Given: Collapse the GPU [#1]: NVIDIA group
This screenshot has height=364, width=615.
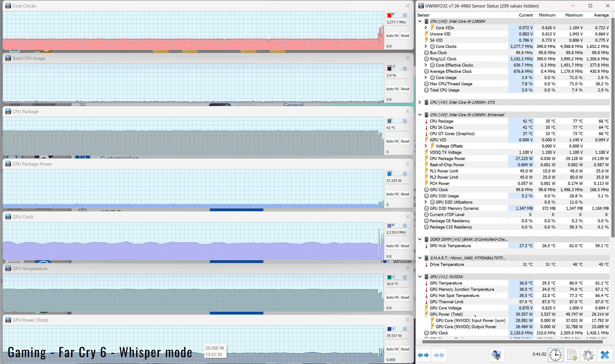Looking at the screenshot, I should point(420,277).
